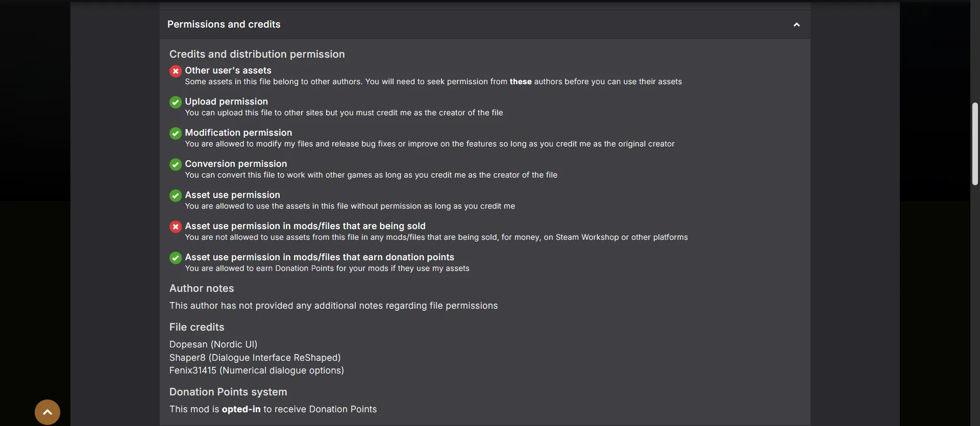Click the 'Conversion permission' heading
980x426 pixels.
[x=236, y=164]
